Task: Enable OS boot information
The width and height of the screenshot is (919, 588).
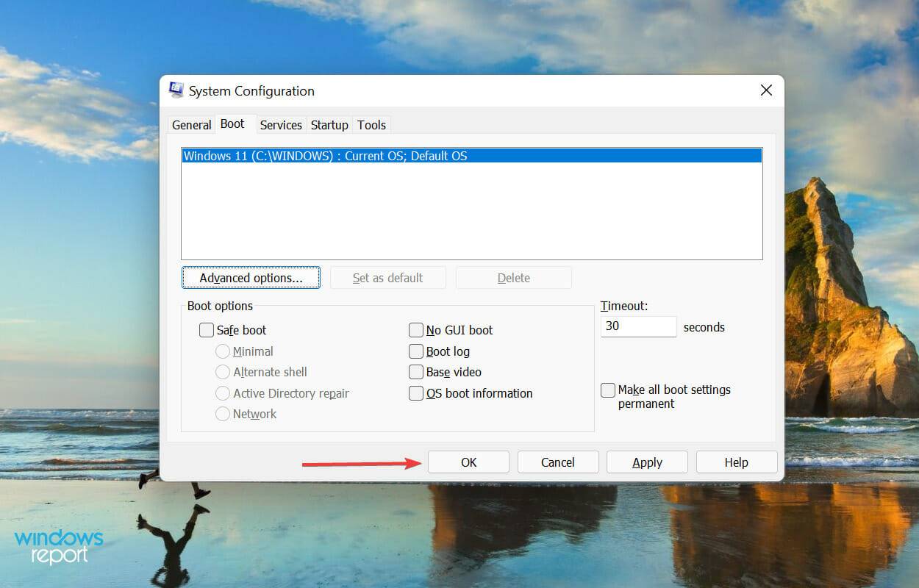Action: coord(416,393)
